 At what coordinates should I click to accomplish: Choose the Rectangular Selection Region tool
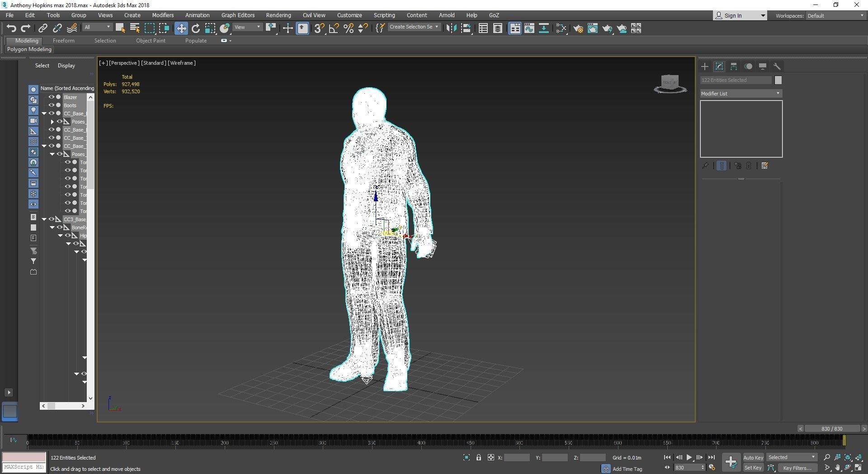point(149,28)
